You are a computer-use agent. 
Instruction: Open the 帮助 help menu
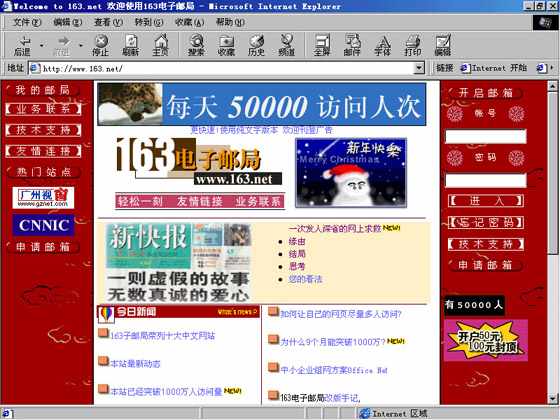[x=230, y=22]
